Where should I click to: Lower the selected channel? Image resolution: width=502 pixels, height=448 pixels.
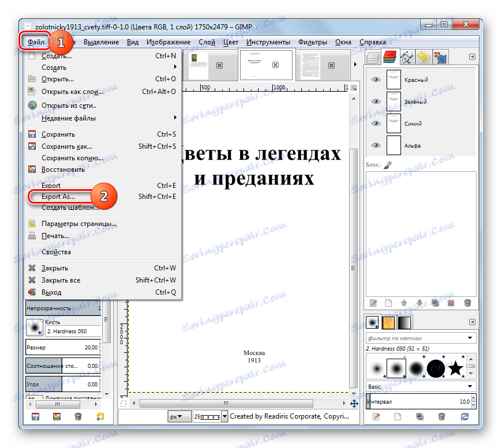pos(419,303)
